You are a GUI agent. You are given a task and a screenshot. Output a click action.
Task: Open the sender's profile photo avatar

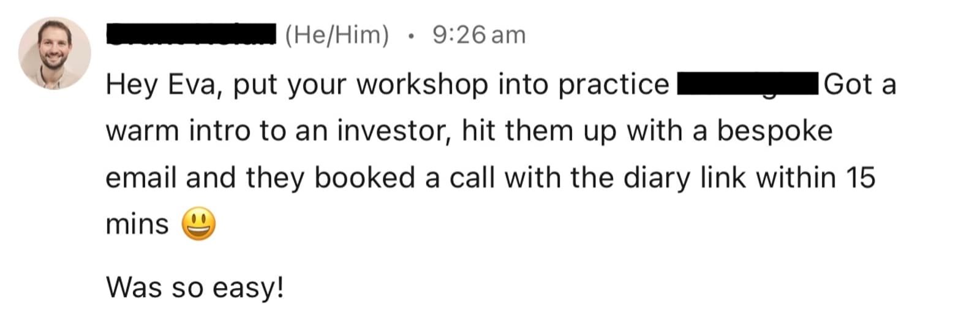tap(55, 53)
